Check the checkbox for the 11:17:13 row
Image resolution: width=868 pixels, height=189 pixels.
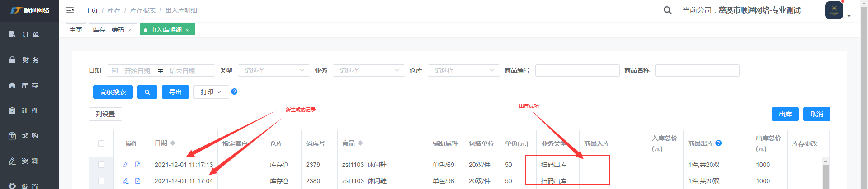[x=101, y=165]
